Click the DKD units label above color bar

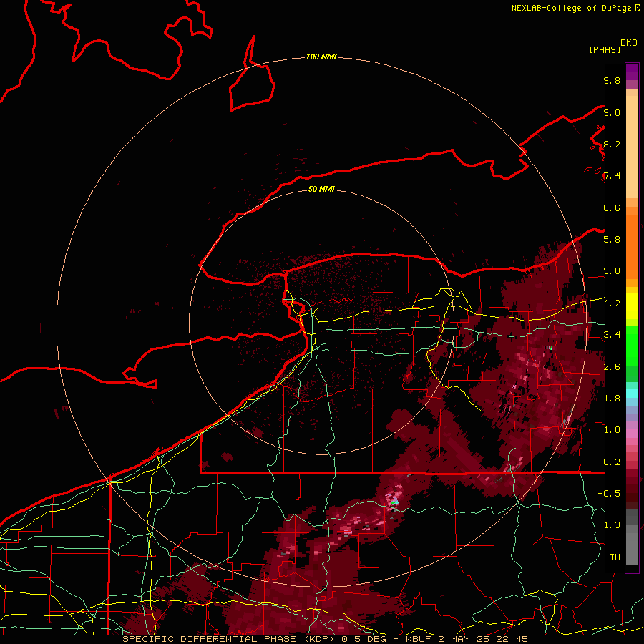(629, 43)
